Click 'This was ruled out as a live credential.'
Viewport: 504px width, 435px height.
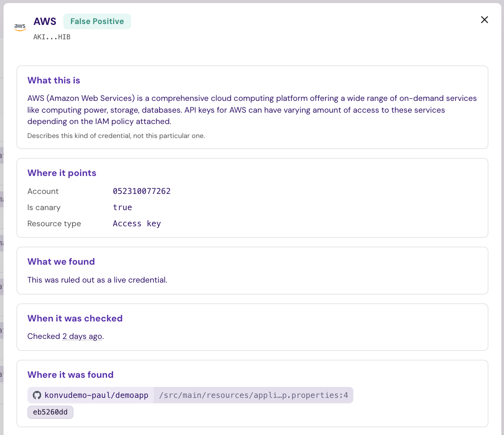click(x=97, y=280)
